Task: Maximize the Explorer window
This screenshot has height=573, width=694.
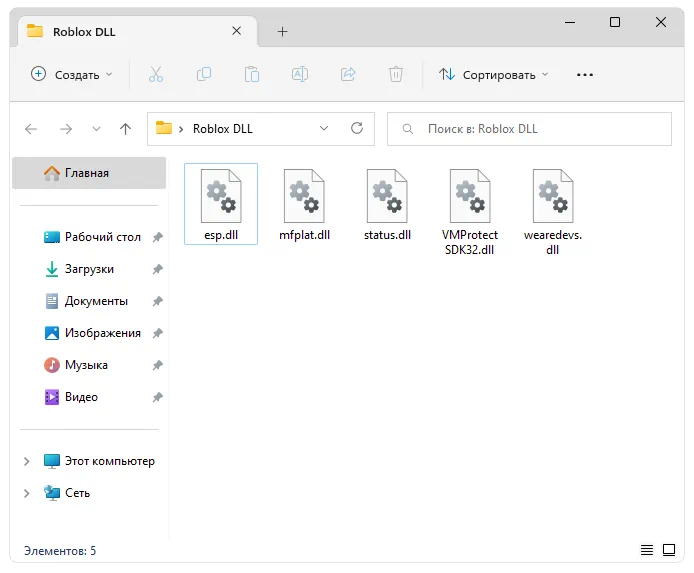Action: point(615,22)
